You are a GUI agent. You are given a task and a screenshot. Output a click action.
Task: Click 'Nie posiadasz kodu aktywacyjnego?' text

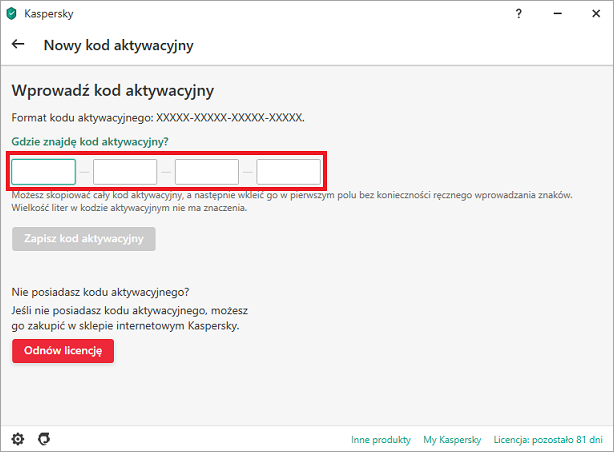pyautogui.click(x=100, y=292)
